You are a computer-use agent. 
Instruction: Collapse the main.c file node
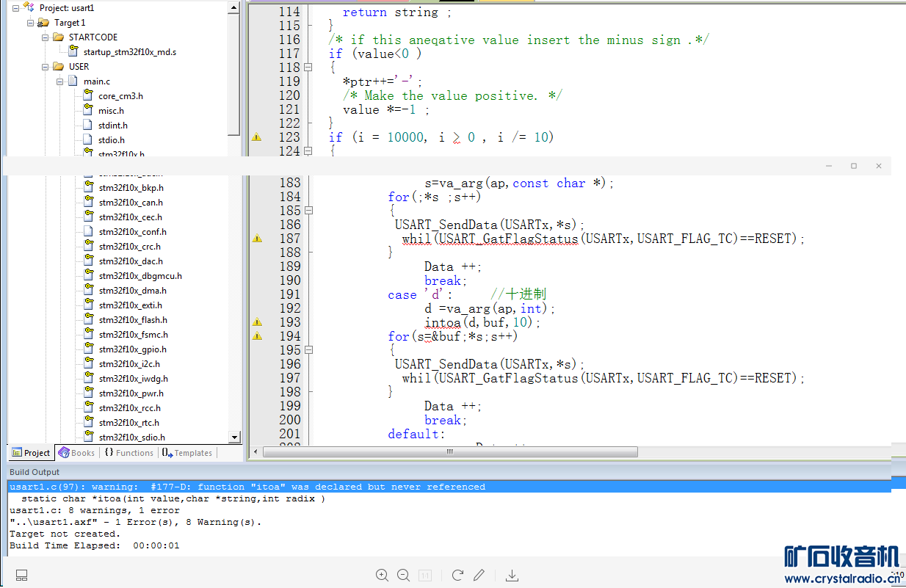[x=60, y=81]
